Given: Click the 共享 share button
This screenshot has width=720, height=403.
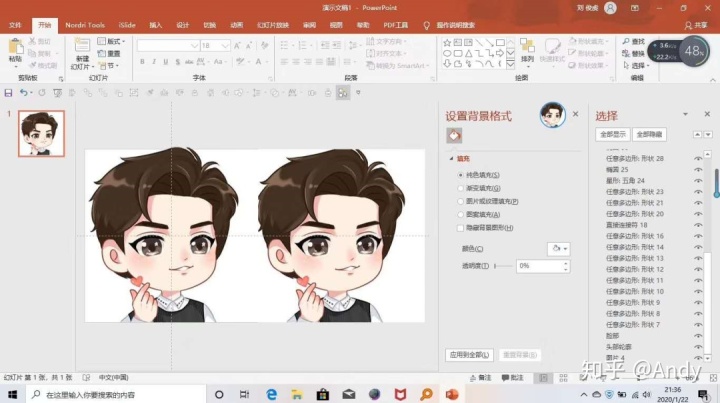Looking at the screenshot, I should click(x=697, y=26).
